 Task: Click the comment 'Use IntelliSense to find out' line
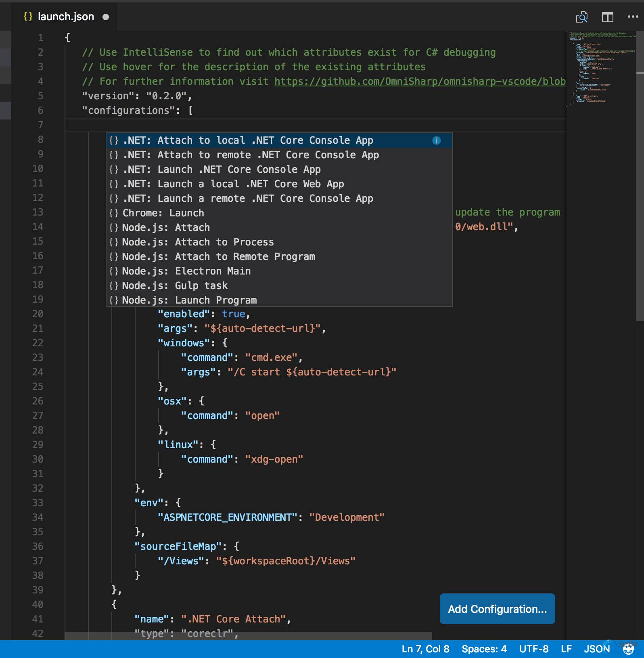click(x=289, y=52)
